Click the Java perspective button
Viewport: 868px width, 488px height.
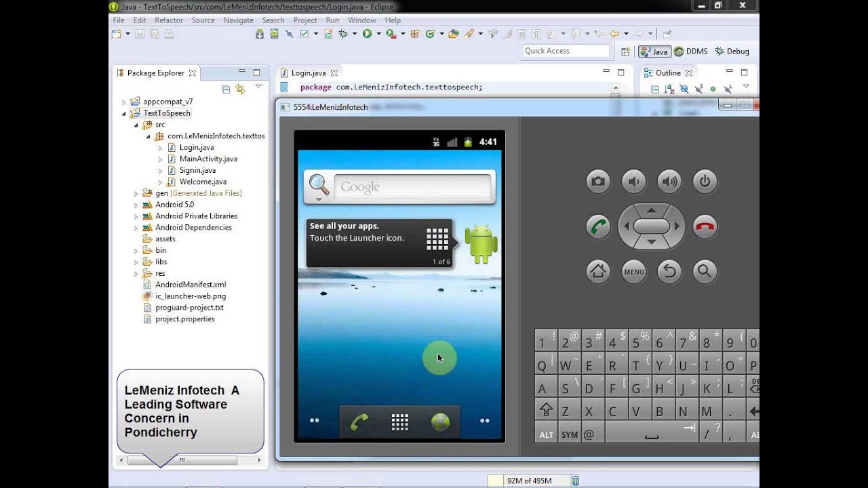click(654, 52)
